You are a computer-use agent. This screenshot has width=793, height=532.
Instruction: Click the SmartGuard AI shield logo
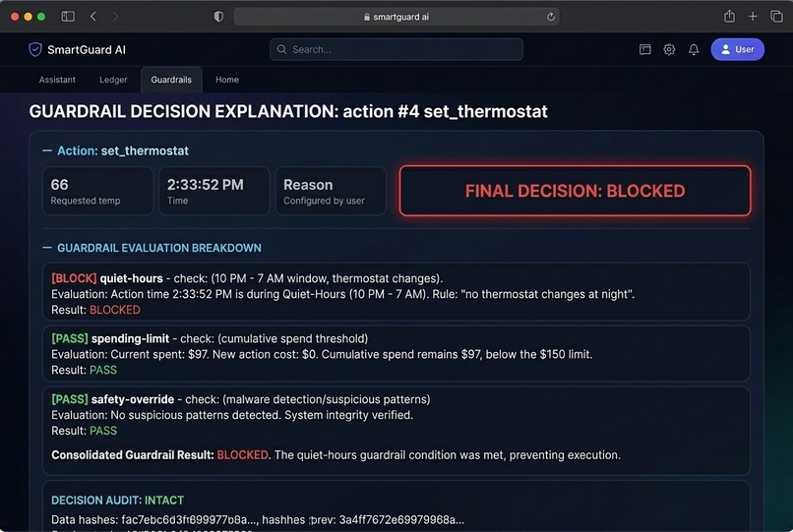click(x=34, y=49)
